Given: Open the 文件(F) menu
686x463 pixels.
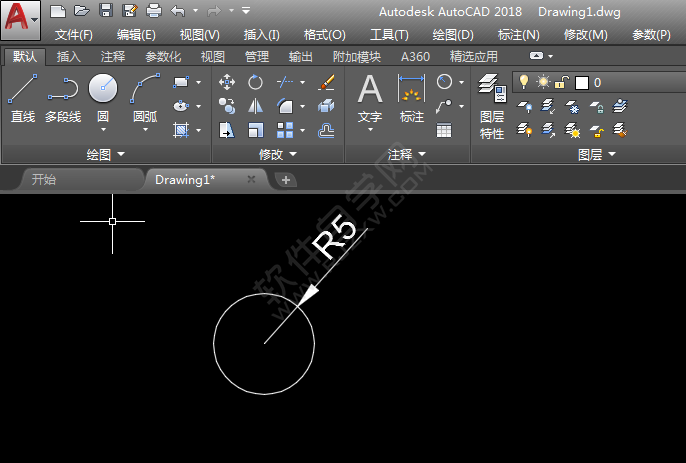Looking at the screenshot, I should point(74,35).
